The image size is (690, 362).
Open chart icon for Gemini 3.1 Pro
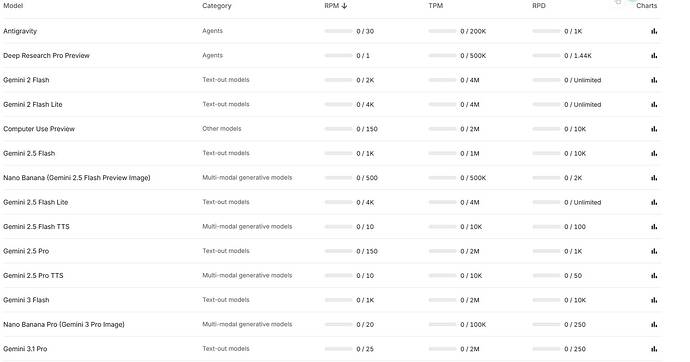(x=654, y=349)
